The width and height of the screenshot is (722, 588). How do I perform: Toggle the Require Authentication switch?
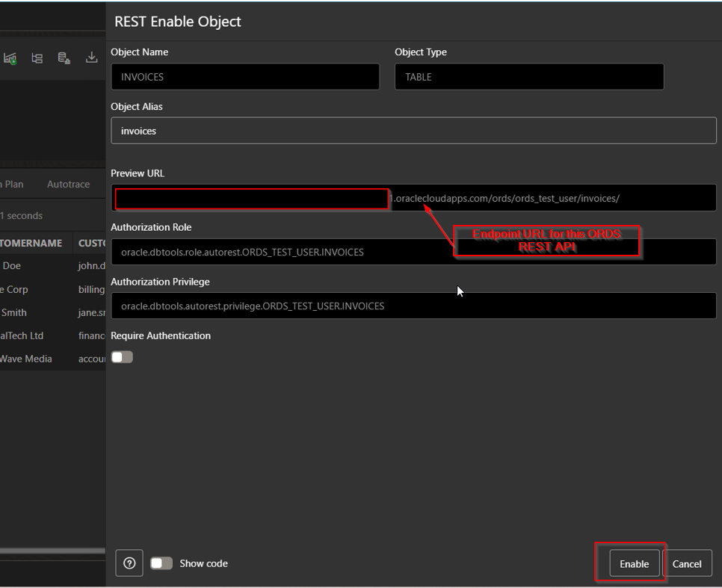(x=121, y=356)
